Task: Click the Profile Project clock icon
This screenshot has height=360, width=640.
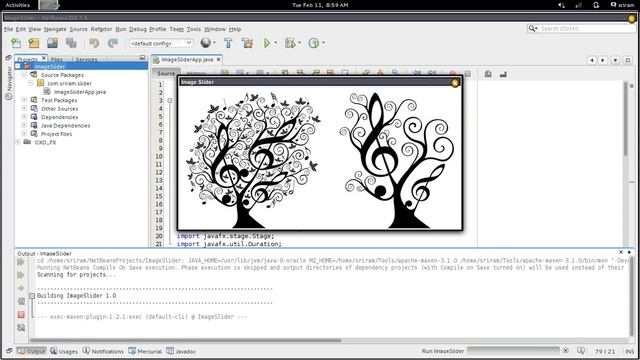Action: pos(313,43)
